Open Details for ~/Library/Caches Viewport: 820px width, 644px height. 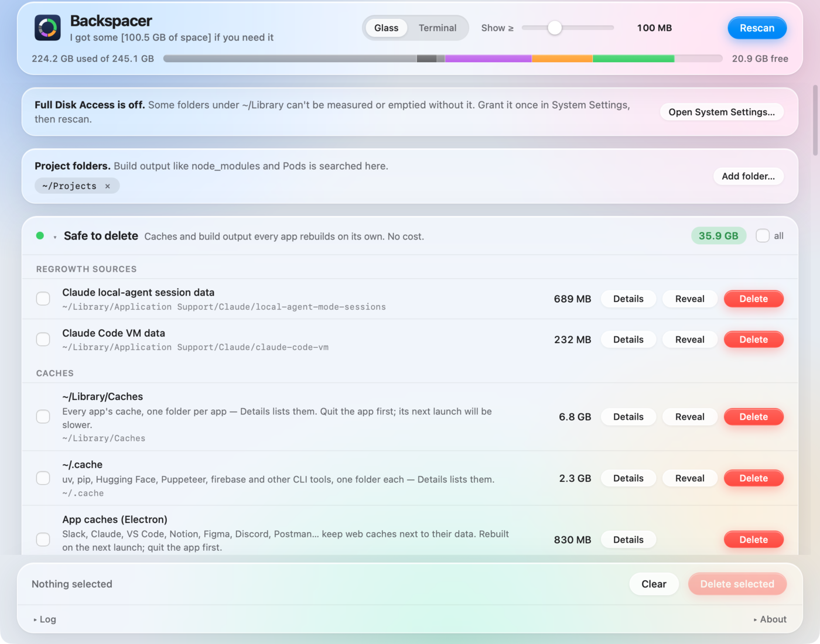click(628, 417)
